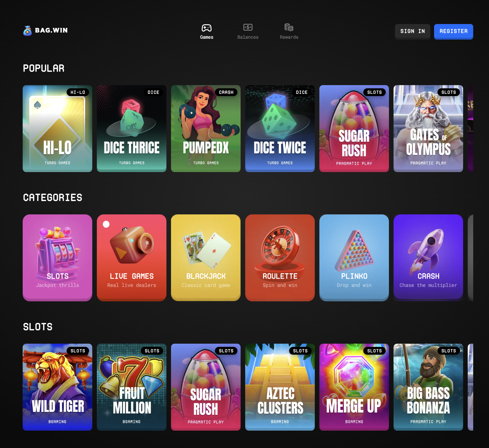Switch to the Balances tab label
The width and height of the screenshot is (489, 448).
tap(248, 37)
